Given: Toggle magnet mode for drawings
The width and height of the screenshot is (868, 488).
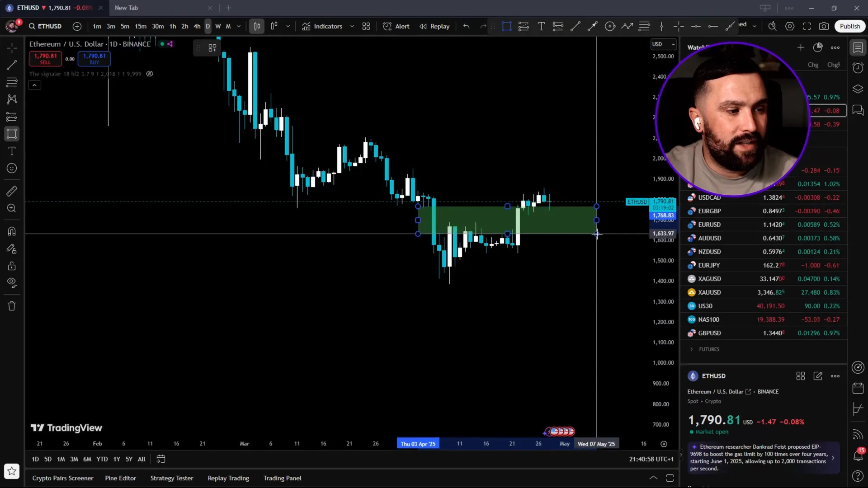Looking at the screenshot, I should [x=12, y=231].
